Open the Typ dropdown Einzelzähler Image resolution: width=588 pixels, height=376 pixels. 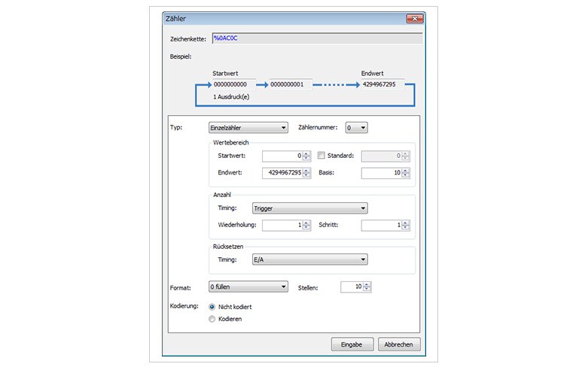(248, 128)
